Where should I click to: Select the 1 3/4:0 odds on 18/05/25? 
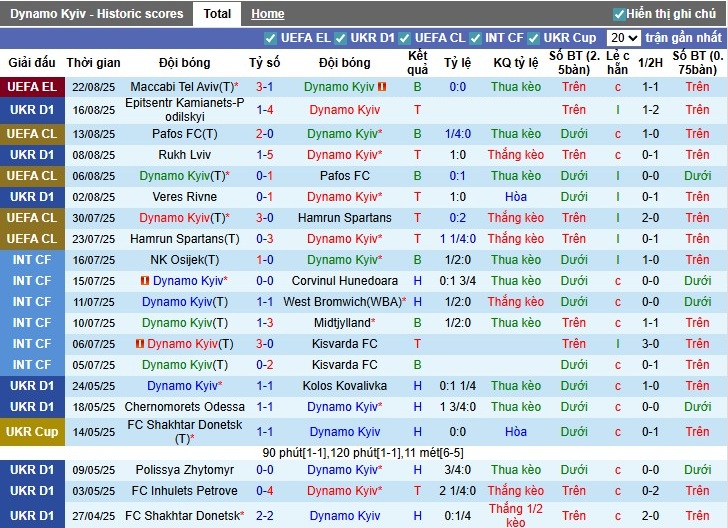click(457, 407)
